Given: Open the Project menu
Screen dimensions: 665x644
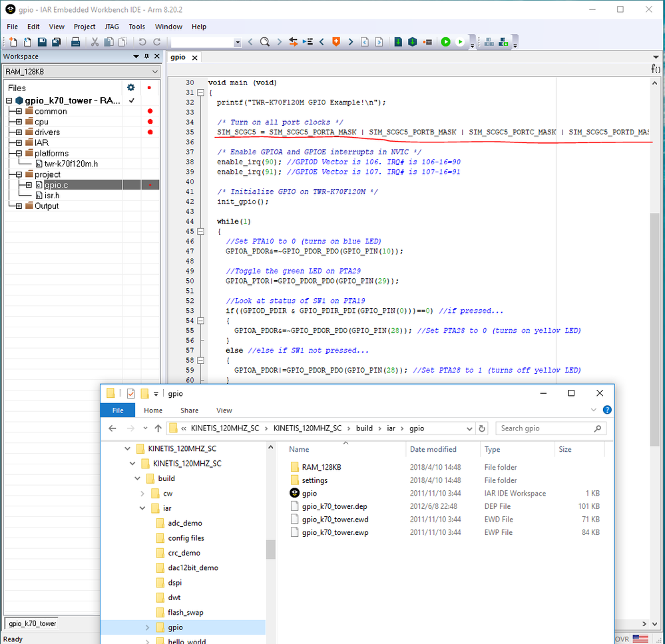Looking at the screenshot, I should point(85,27).
